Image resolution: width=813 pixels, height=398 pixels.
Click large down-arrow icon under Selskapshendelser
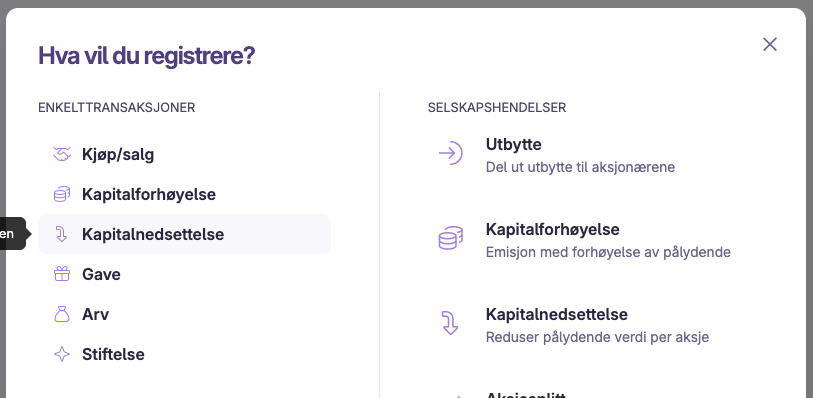coord(450,323)
